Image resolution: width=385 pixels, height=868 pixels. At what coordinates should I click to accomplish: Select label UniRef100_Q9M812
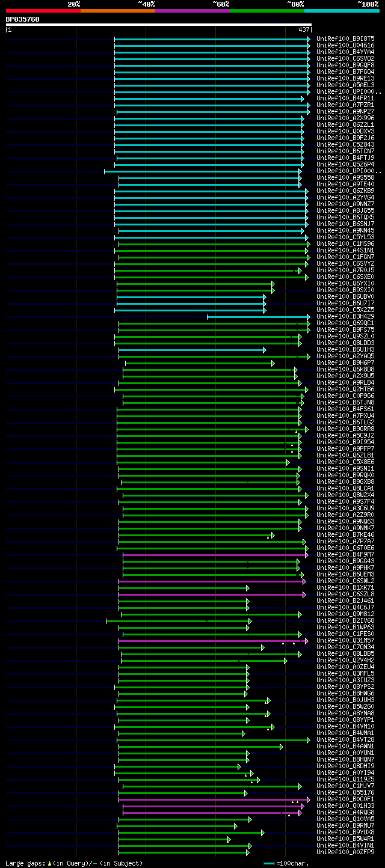click(345, 614)
